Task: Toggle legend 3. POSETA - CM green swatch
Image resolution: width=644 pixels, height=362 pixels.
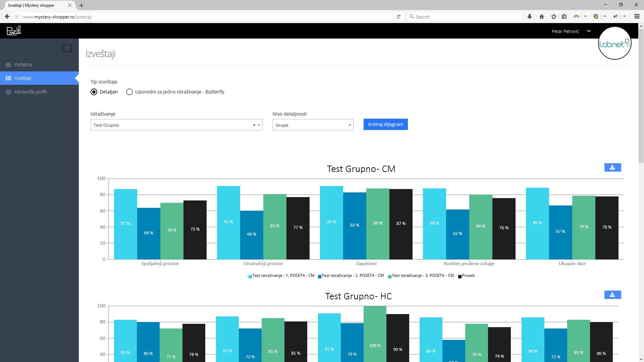Action: click(390, 277)
